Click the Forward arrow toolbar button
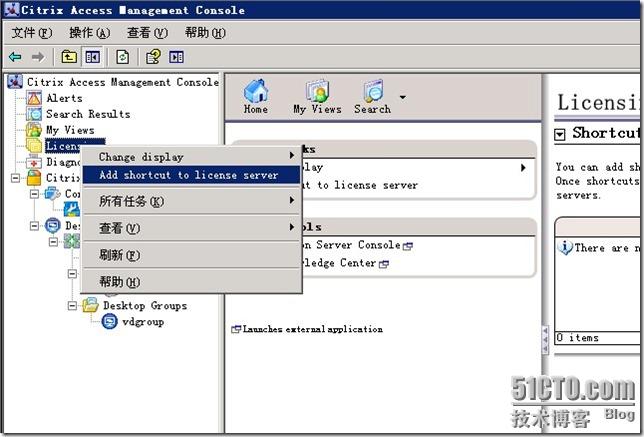This screenshot has height=437, width=644. coord(38,57)
